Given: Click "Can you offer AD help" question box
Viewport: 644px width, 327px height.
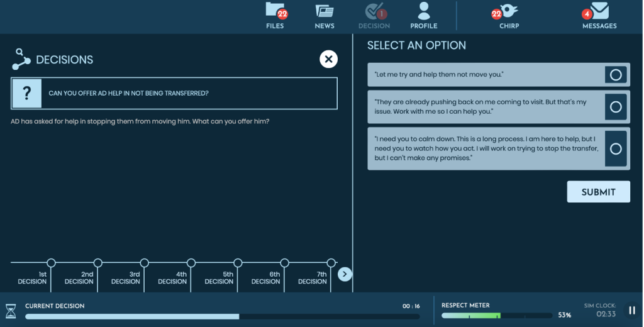Looking at the screenshot, I should [x=174, y=93].
